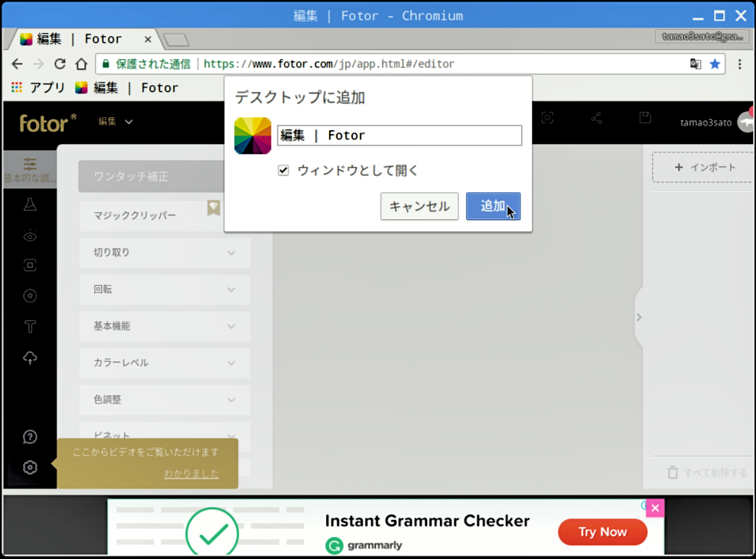756x559 pixels.
Task: Click the translate page icon in address bar
Action: (696, 64)
